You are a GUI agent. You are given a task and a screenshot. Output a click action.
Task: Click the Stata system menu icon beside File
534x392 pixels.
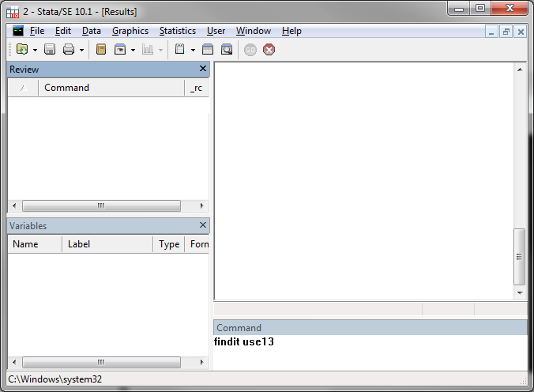[18, 31]
